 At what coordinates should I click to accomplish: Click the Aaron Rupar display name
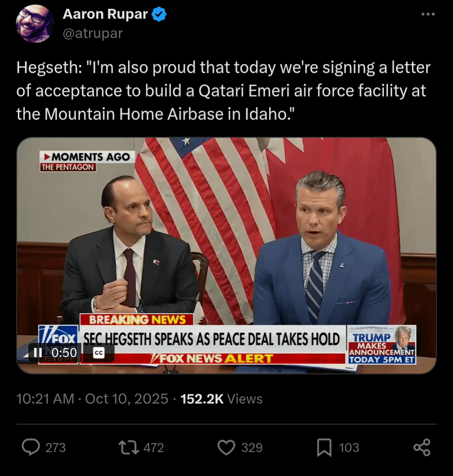pyautogui.click(x=105, y=15)
